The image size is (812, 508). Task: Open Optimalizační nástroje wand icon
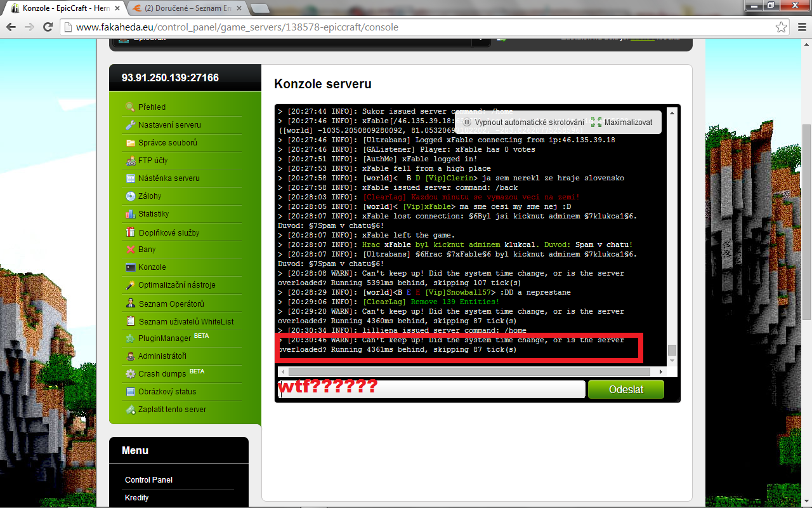[130, 285]
